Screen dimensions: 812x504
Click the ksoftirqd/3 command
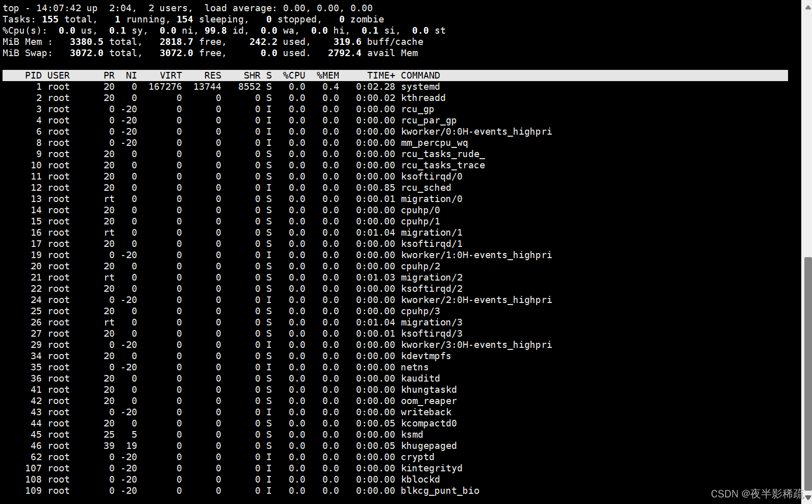(x=432, y=334)
